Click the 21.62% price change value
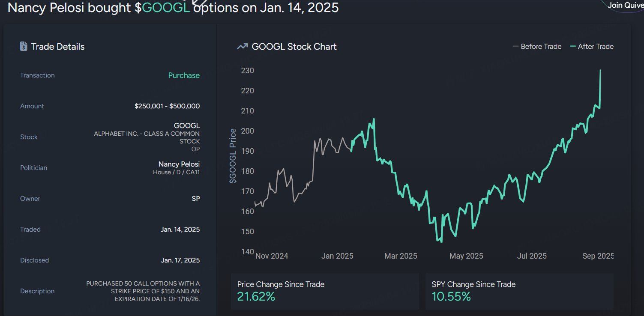644x316 pixels. (256, 296)
